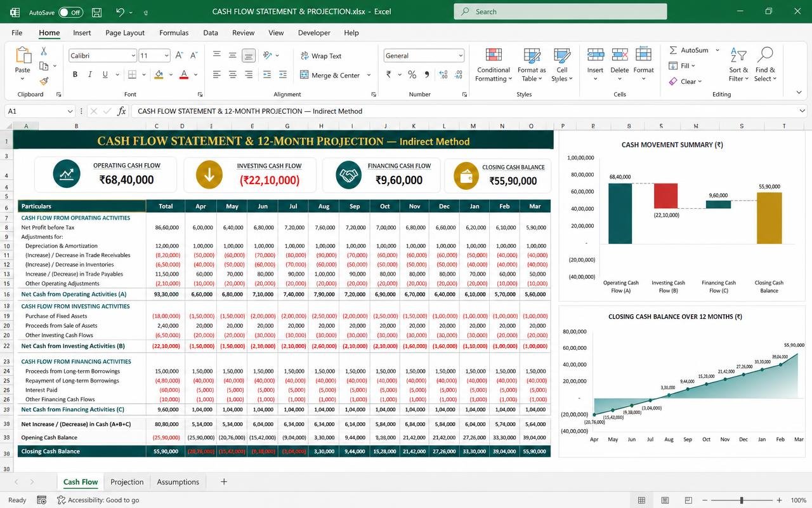Collapse the ribbon with the chevron
This screenshot has width=812, height=508.
click(x=799, y=93)
